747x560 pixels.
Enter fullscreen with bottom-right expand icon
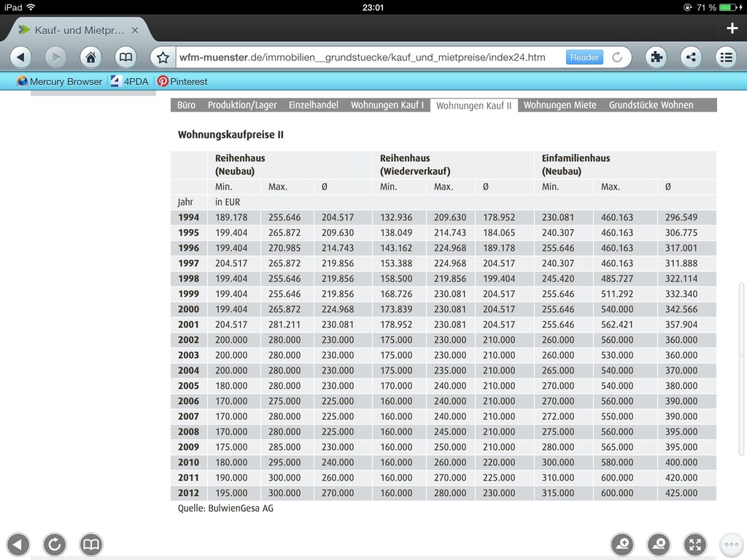point(695,544)
